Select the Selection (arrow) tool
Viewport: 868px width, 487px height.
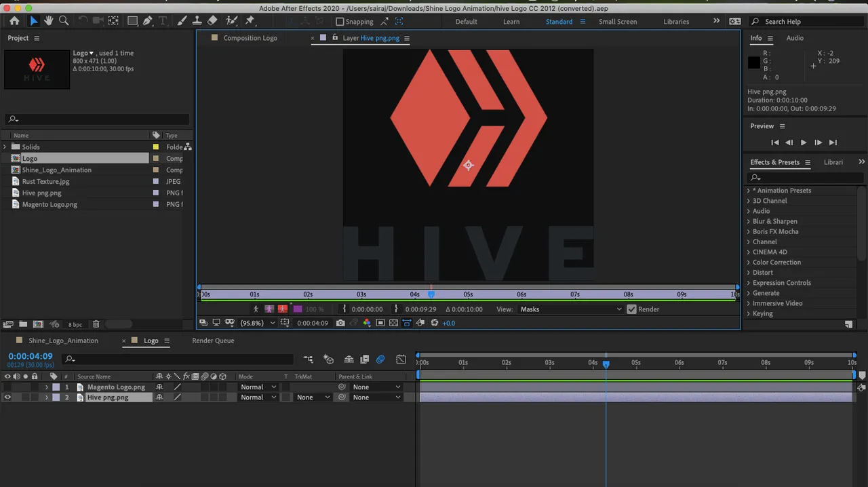34,21
